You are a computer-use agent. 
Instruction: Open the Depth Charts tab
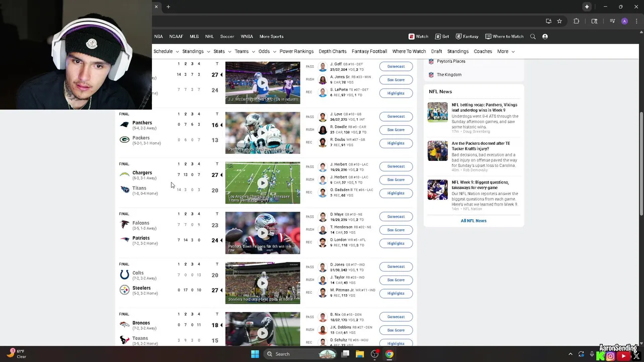(x=333, y=51)
